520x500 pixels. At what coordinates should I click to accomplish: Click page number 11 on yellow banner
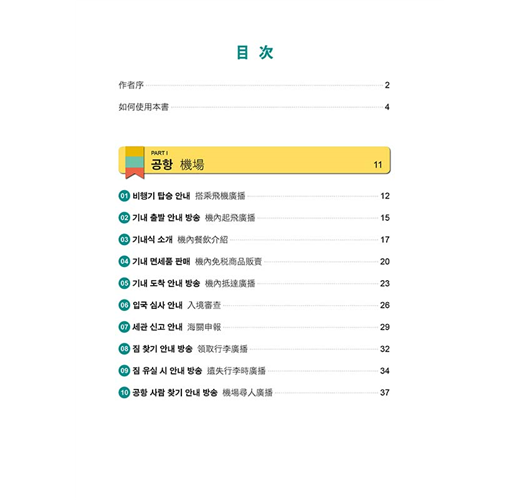[x=378, y=165]
